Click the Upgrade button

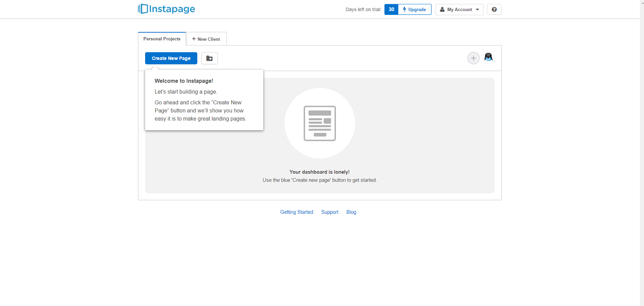[x=415, y=10]
